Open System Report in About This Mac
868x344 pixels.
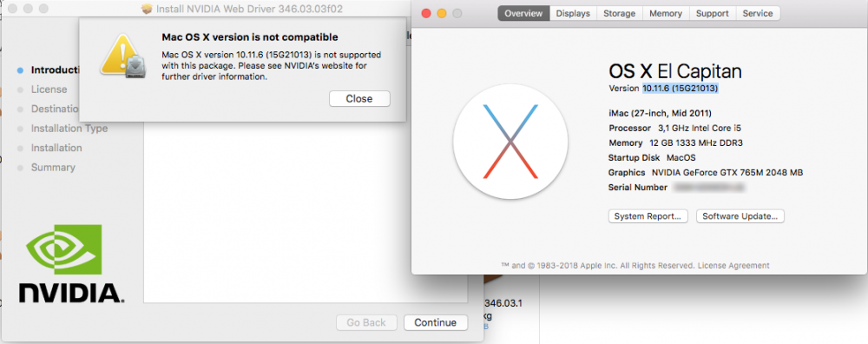648,216
